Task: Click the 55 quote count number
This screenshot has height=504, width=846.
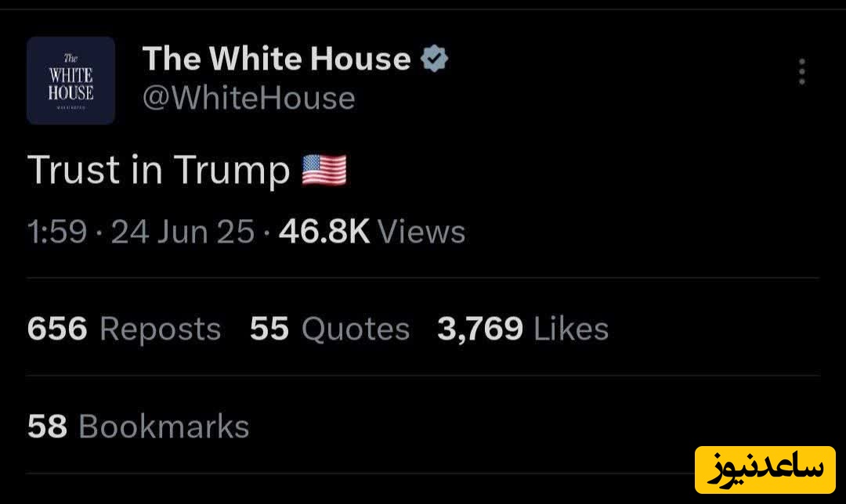Action: point(269,329)
